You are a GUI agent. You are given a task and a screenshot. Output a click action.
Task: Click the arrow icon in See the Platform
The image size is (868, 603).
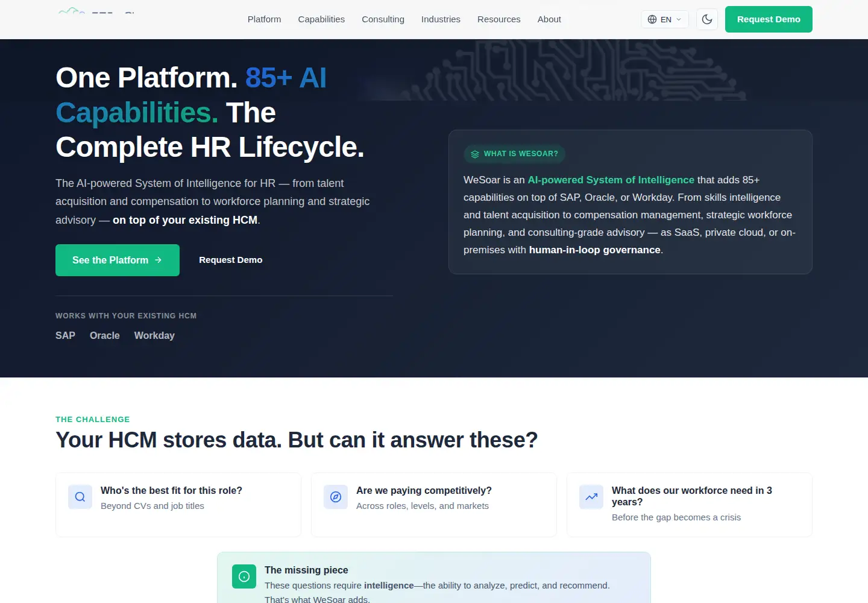[159, 260]
